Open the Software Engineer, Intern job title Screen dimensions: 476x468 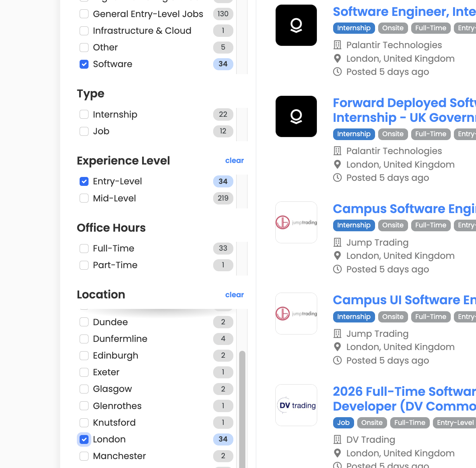(404, 12)
